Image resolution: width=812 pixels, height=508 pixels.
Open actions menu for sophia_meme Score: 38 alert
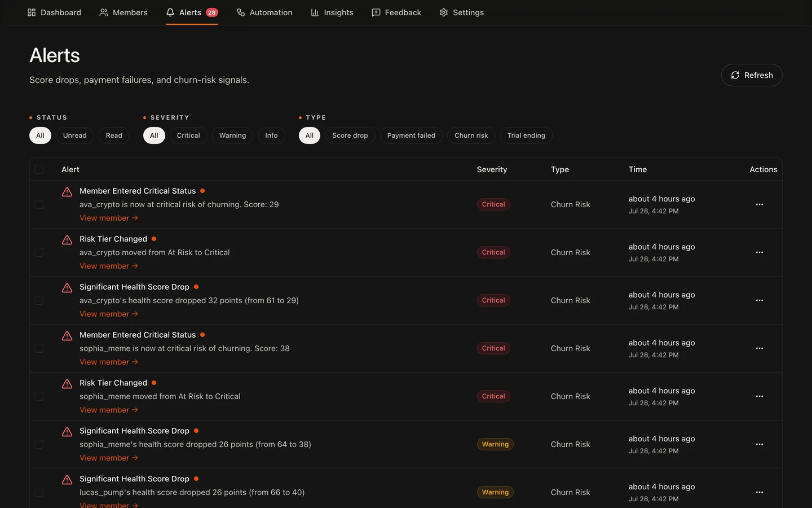click(760, 348)
